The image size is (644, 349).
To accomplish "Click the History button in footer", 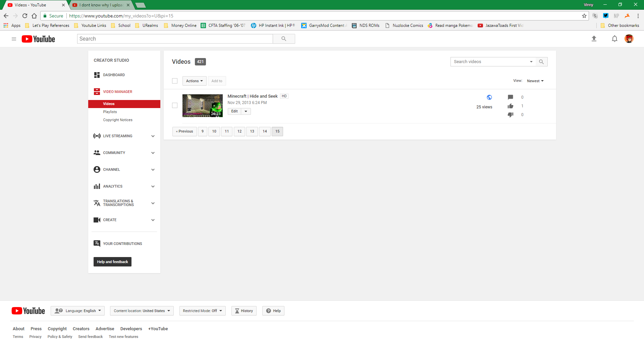I will (244, 311).
